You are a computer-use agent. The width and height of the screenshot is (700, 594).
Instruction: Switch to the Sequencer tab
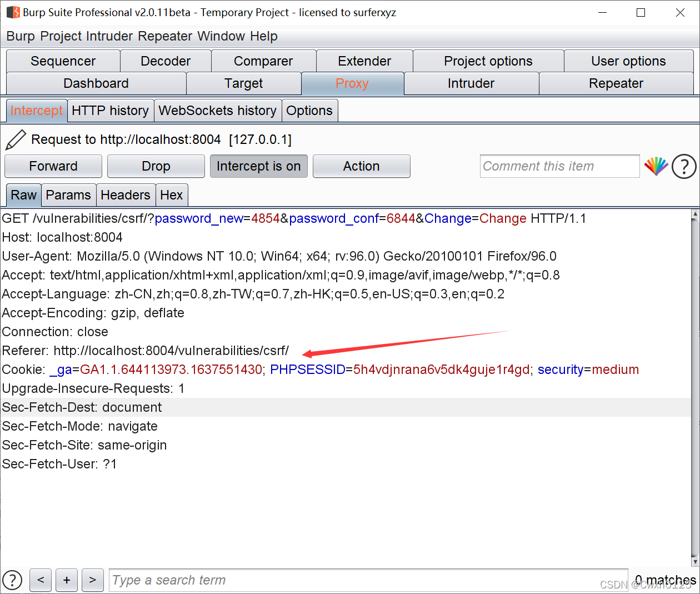[x=63, y=61]
